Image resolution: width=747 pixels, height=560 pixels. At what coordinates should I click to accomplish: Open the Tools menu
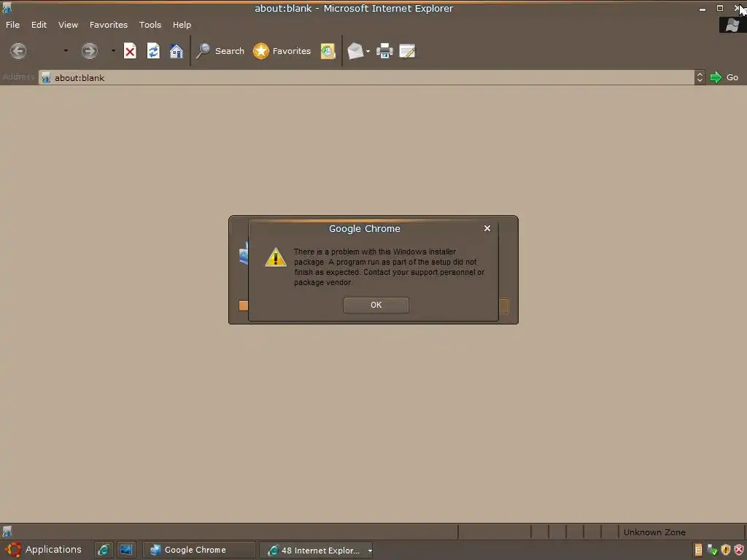pyautogui.click(x=150, y=25)
